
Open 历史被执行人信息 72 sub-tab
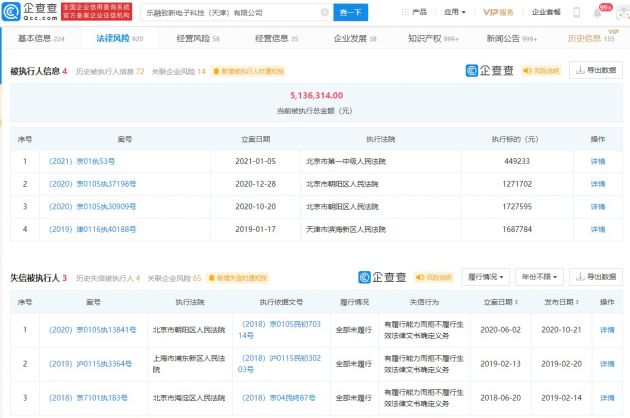[110, 72]
